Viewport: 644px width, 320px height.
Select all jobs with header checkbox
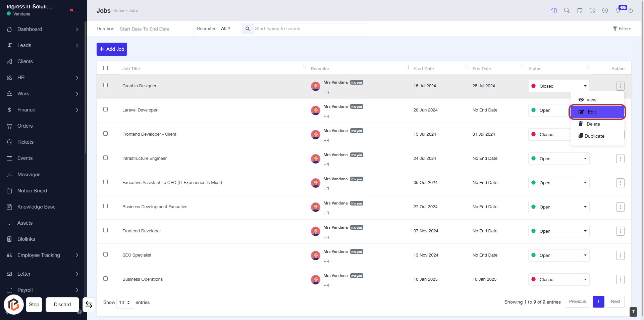(105, 68)
